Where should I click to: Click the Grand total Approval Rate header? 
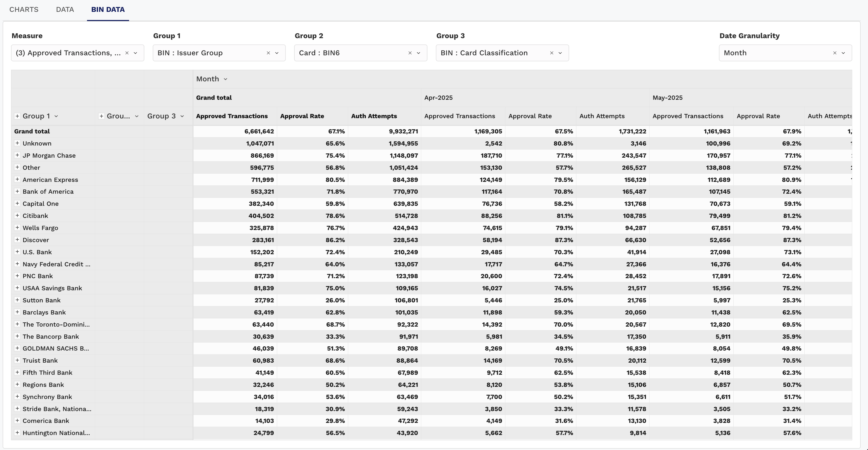[302, 116]
